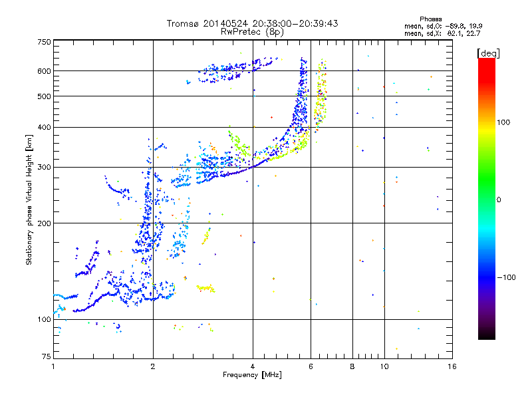
Task: Click the x-axis tick label '1'
Action: click(53, 366)
